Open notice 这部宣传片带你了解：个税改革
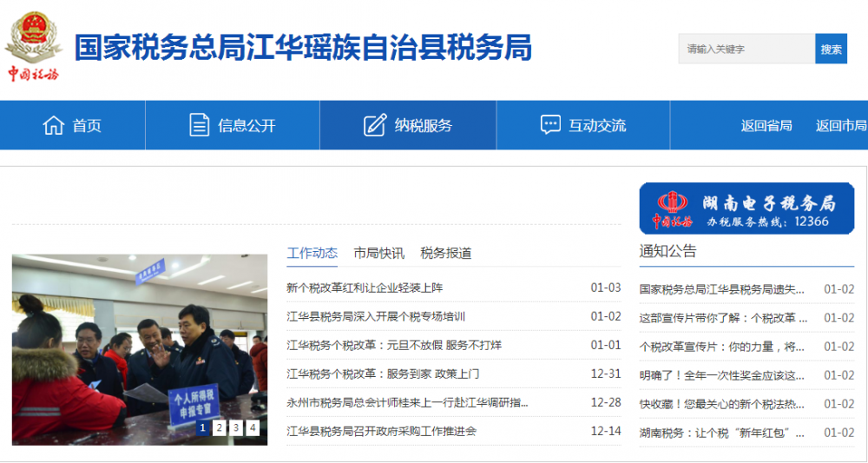 pyautogui.click(x=724, y=318)
